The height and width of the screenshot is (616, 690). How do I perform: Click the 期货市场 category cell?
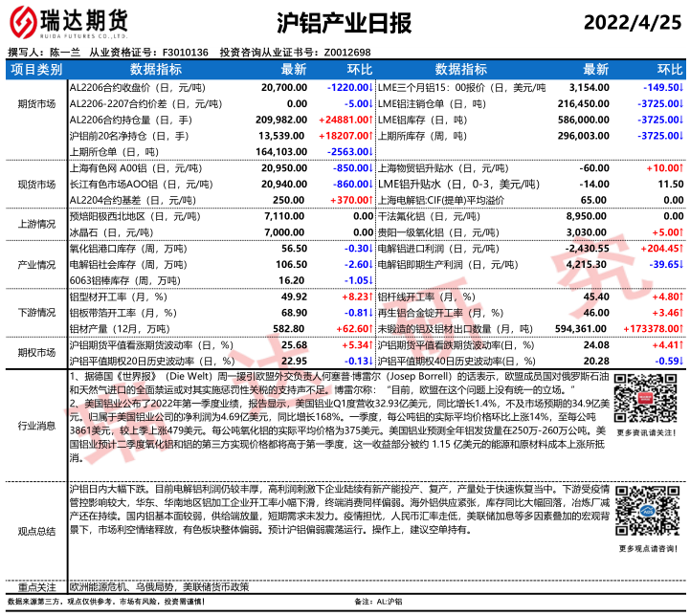(35, 103)
